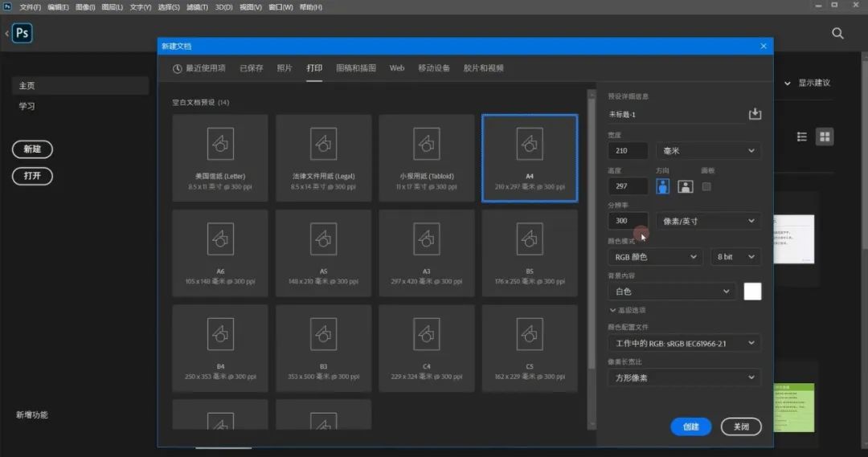Click the 打开 button on home screen
This screenshot has height=457, width=868.
(32, 176)
